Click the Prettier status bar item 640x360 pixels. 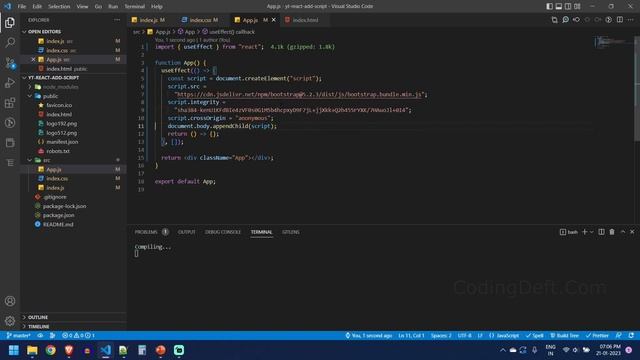click(597, 336)
